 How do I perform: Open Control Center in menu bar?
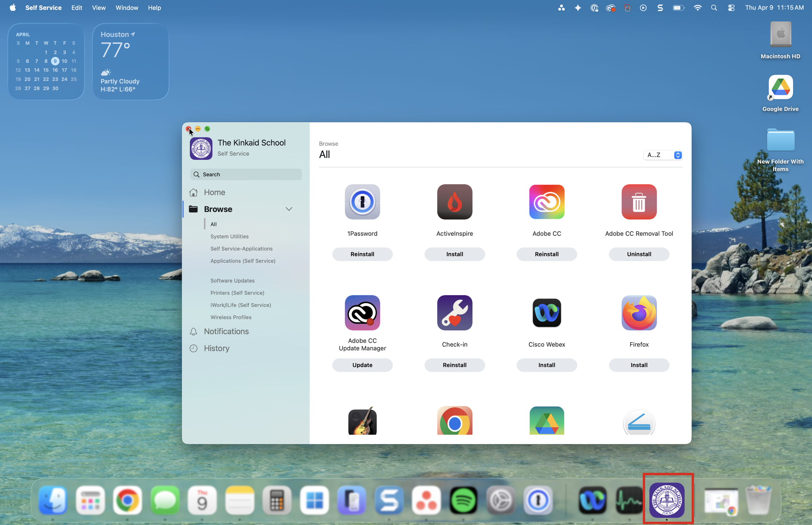[x=731, y=8]
